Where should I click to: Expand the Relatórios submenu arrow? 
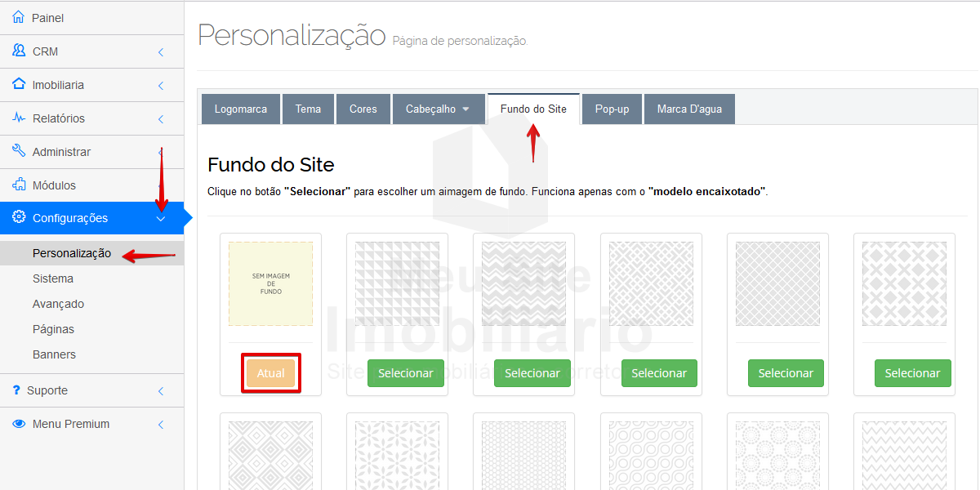161,118
